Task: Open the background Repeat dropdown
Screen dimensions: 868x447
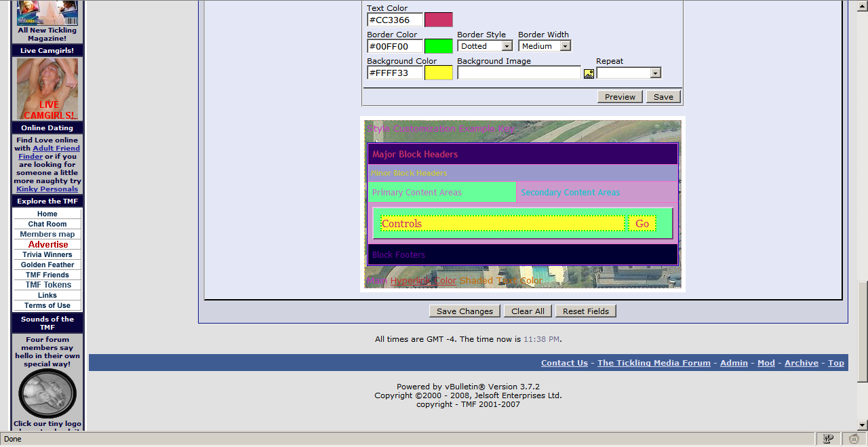Action: [x=628, y=73]
